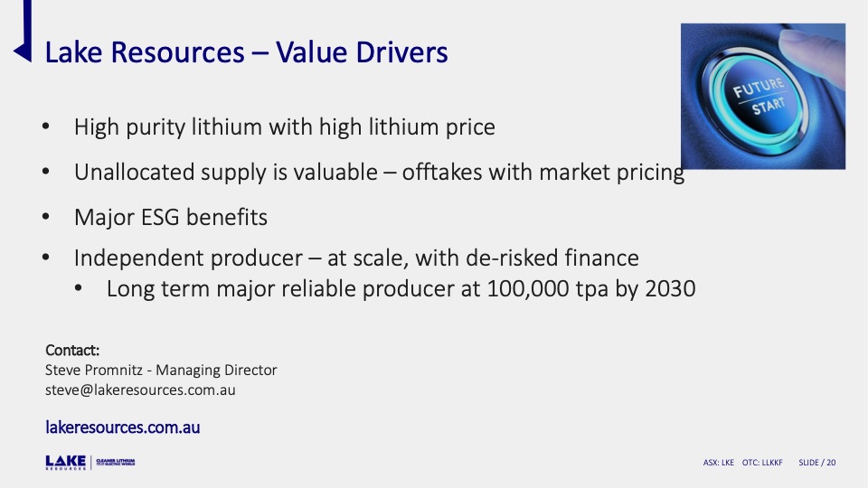This screenshot has width=868, height=488.
Task: Select the Major ESG benefits bullet
Action: (171, 218)
